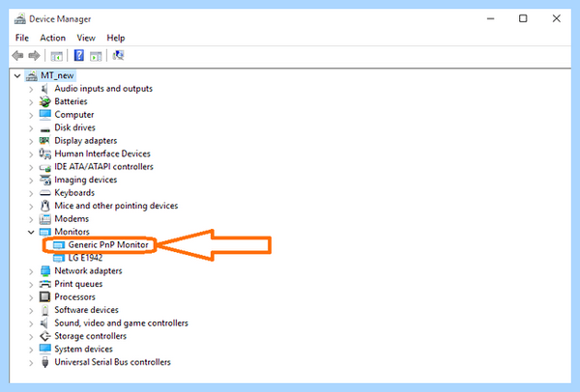Click the Disk drives category icon
Viewport: 580px width, 392px height.
[x=45, y=128]
